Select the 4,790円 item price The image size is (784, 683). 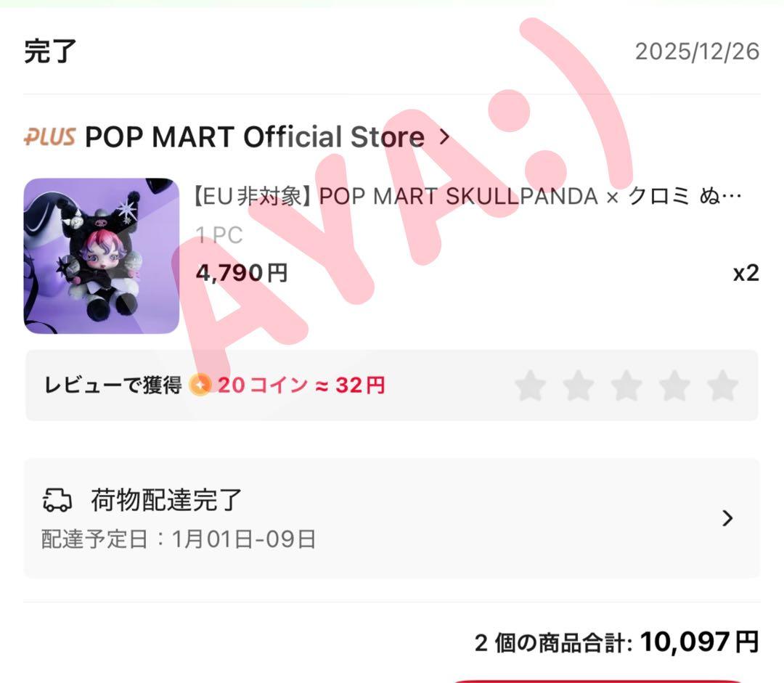[x=242, y=273]
